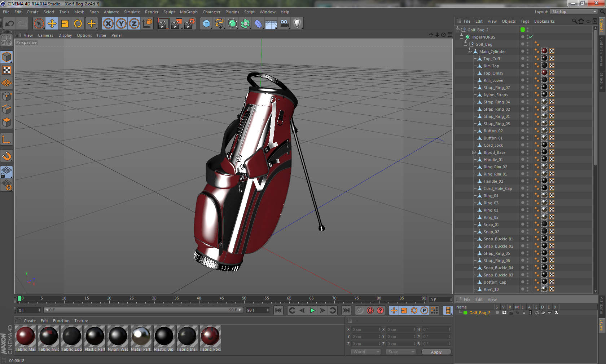Toggle the snapping magnet icon
Screen dimensions: 606x364
[7, 156]
